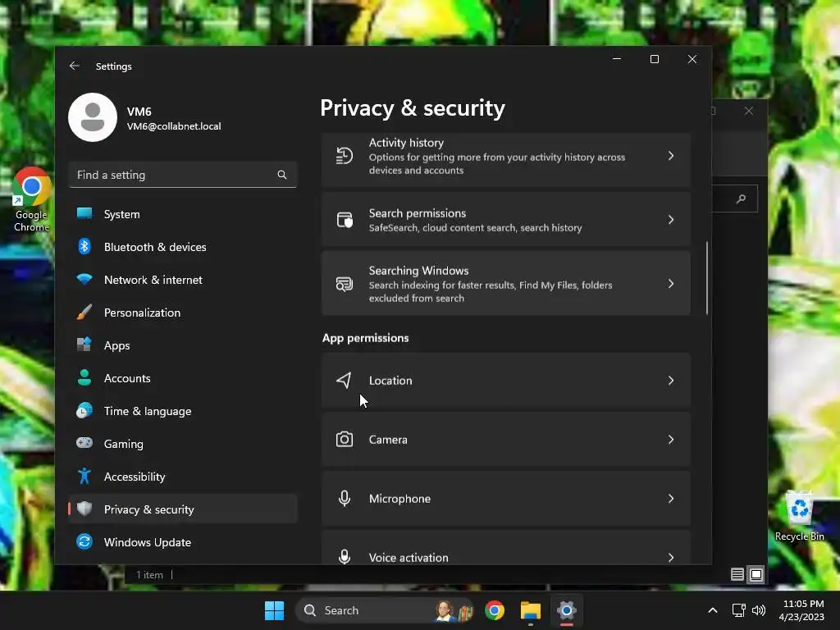Select Time & language in sidebar
This screenshot has height=630, width=840.
[183, 411]
